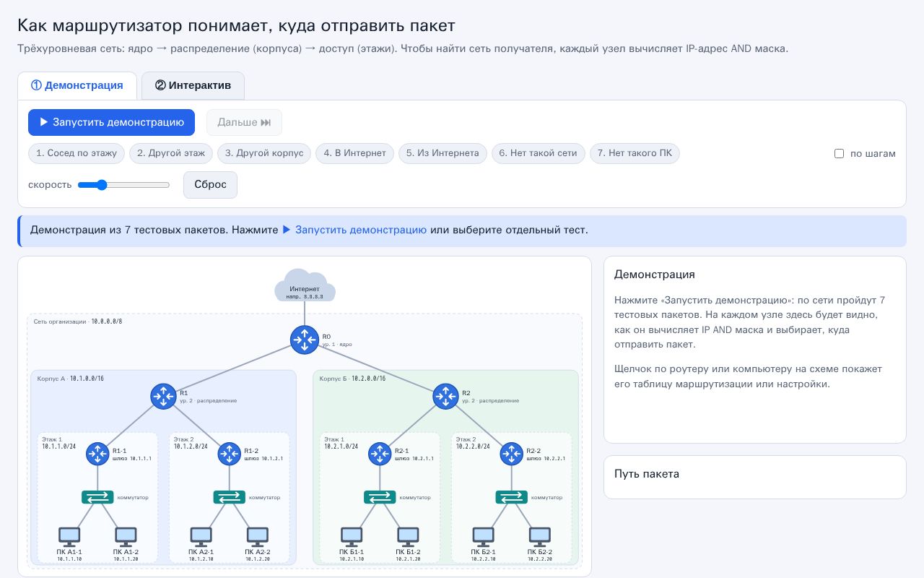Choose test «7. Нет такого ПК»

pyautogui.click(x=635, y=153)
